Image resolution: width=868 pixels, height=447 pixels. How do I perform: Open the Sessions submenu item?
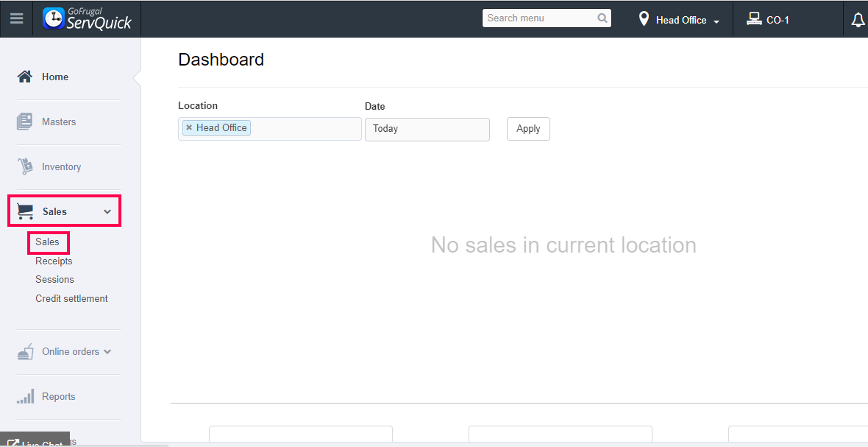pos(54,279)
